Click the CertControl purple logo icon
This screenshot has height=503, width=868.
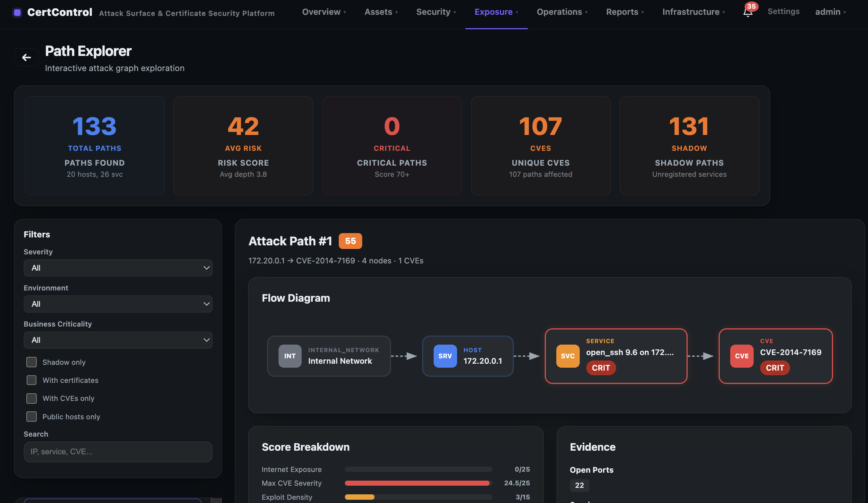coord(17,13)
